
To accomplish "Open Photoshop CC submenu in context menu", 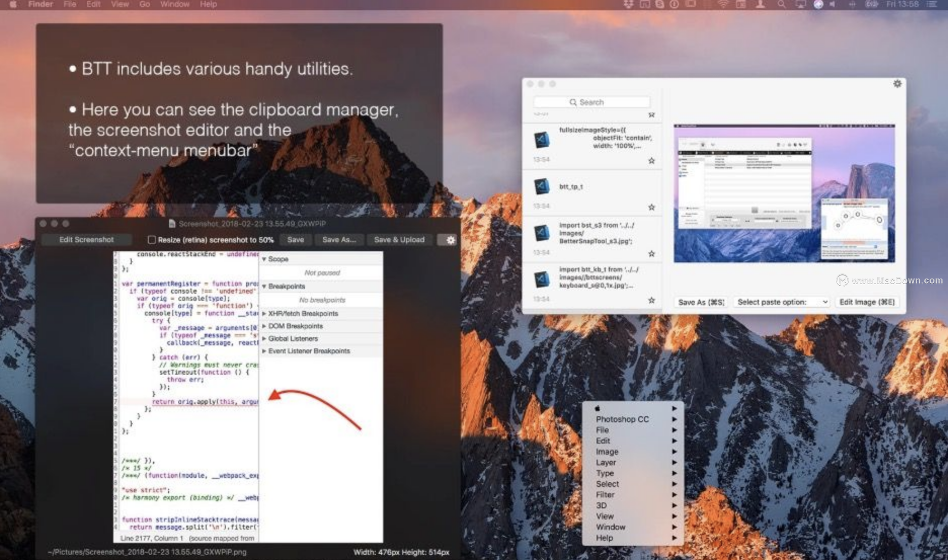I will [x=633, y=419].
